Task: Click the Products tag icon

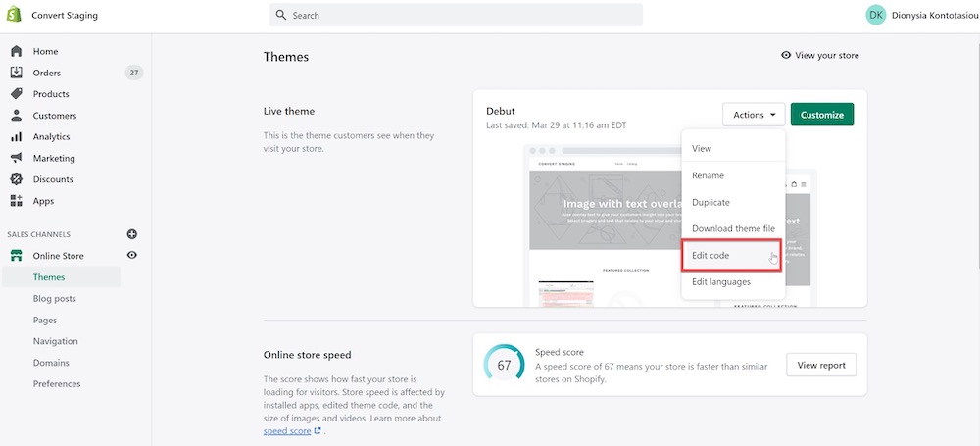Action: (x=17, y=94)
